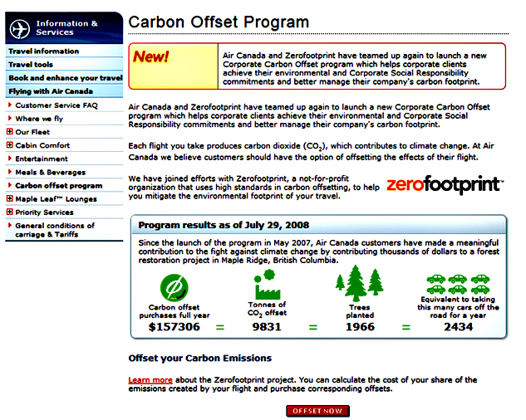
Task: Open the Flying with Air Canada section
Action: pos(64,91)
